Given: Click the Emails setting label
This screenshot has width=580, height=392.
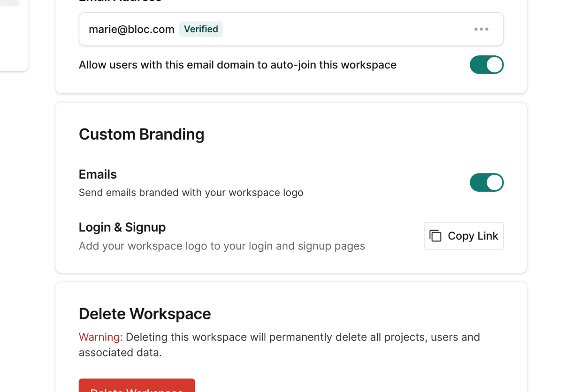Looking at the screenshot, I should pyautogui.click(x=98, y=174).
